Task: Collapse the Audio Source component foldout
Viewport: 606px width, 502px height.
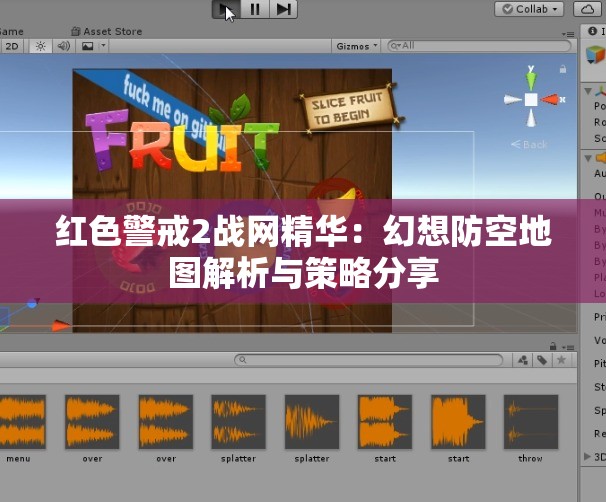Action: 588,158
